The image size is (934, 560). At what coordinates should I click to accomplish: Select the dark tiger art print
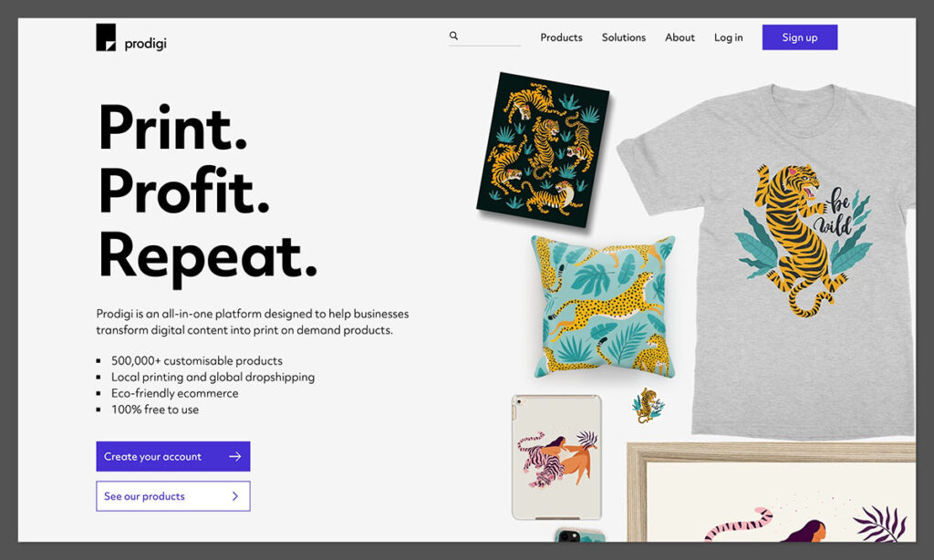(x=543, y=150)
